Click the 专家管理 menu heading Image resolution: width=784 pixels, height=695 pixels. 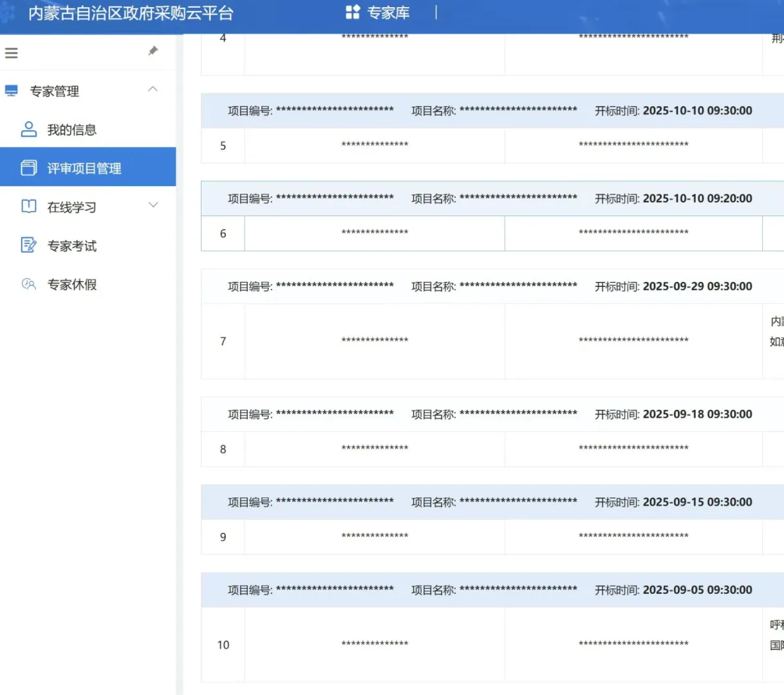tap(55, 91)
